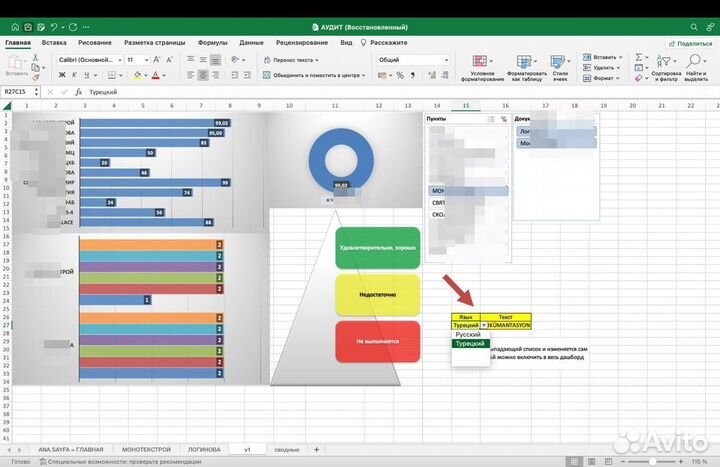Image resolution: width=720 pixels, height=467 pixels.
Task: Select Русский in the dropdown list
Action: 468,335
